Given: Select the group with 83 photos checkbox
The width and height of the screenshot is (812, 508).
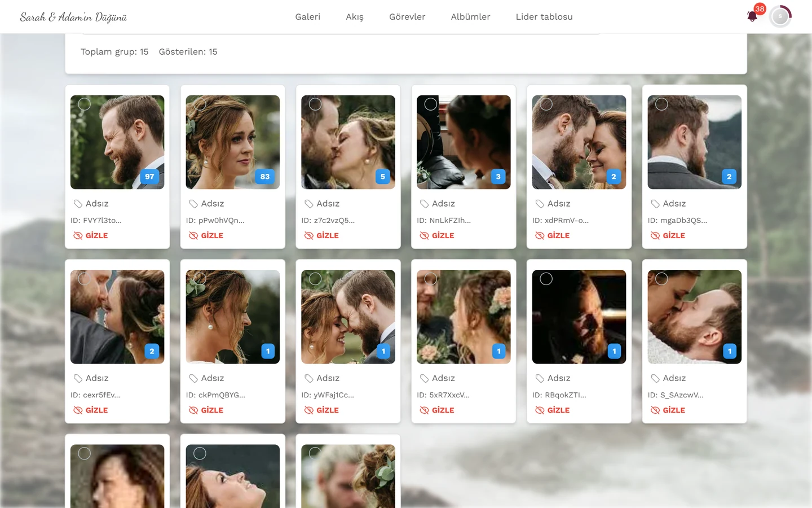Looking at the screenshot, I should [x=200, y=104].
